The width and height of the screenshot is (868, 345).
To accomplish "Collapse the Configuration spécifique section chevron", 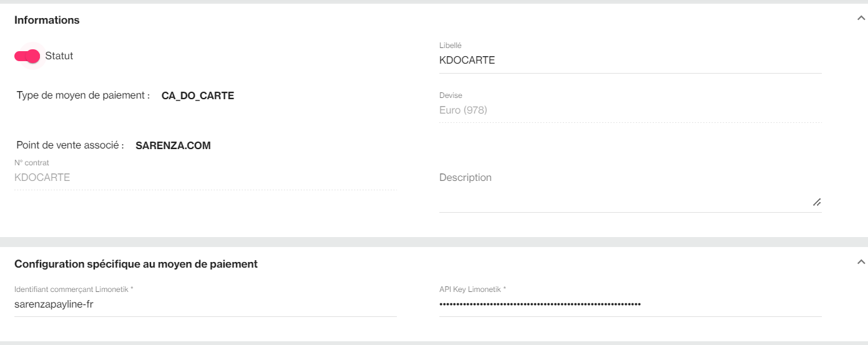I will pyautogui.click(x=861, y=262).
